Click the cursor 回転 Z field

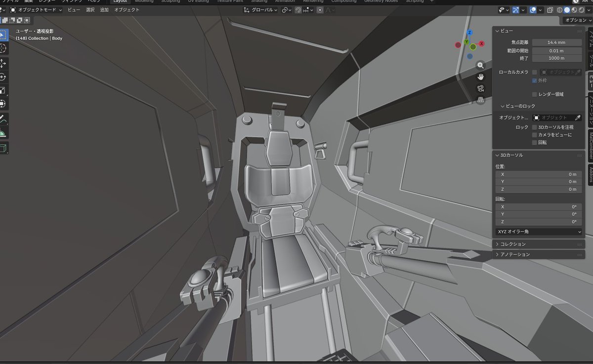[539, 222]
